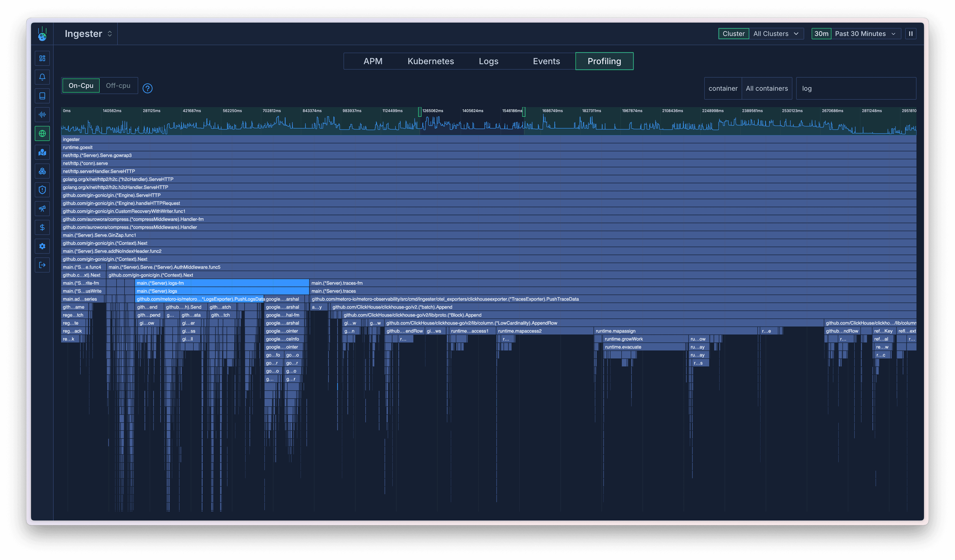
Task: Select the main.(*S…e.func4 frame
Action: (84, 267)
